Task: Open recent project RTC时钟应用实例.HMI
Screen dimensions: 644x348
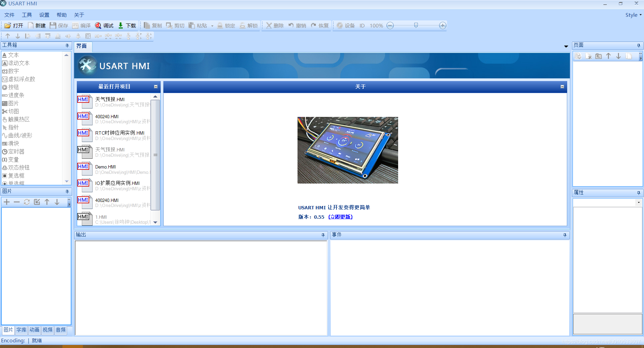Action: 114,135
